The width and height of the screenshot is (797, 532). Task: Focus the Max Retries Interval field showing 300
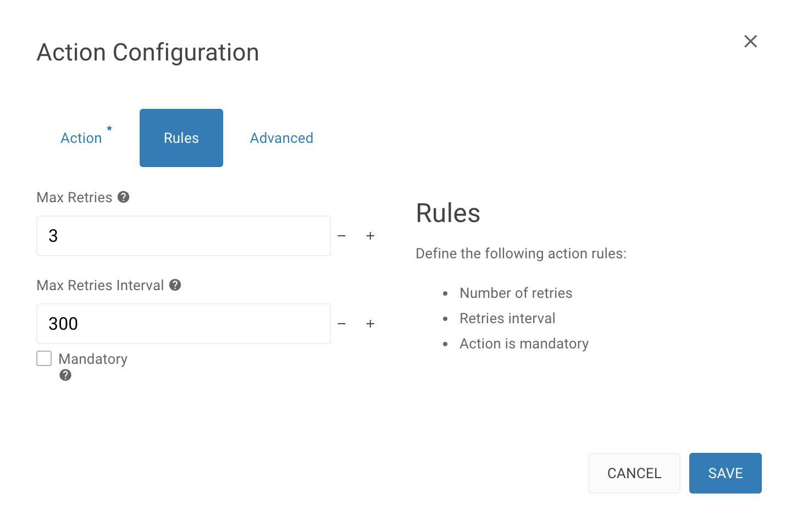(x=184, y=324)
